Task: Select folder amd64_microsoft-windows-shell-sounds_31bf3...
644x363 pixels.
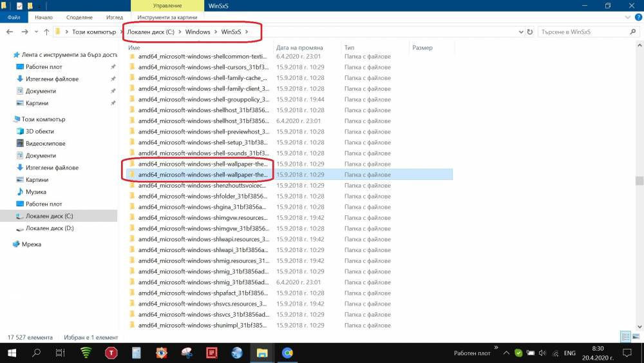Action: (x=204, y=153)
